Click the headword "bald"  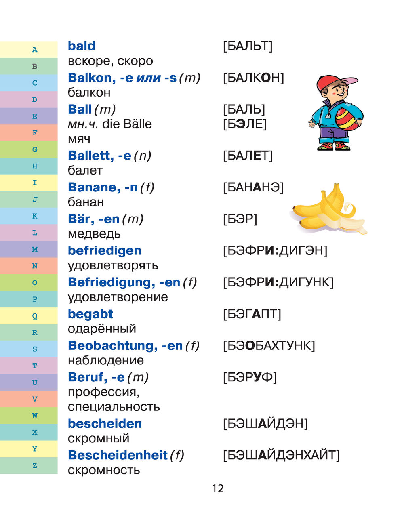point(81,46)
